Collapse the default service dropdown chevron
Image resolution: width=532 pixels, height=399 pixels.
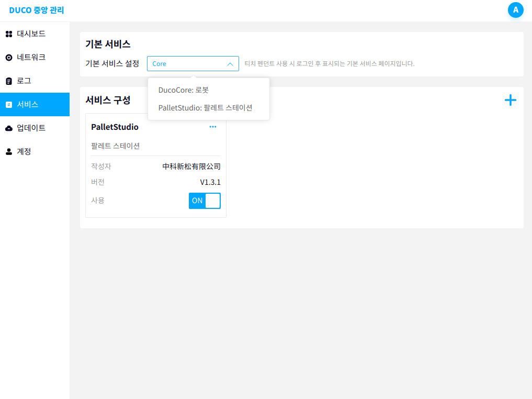(230, 64)
